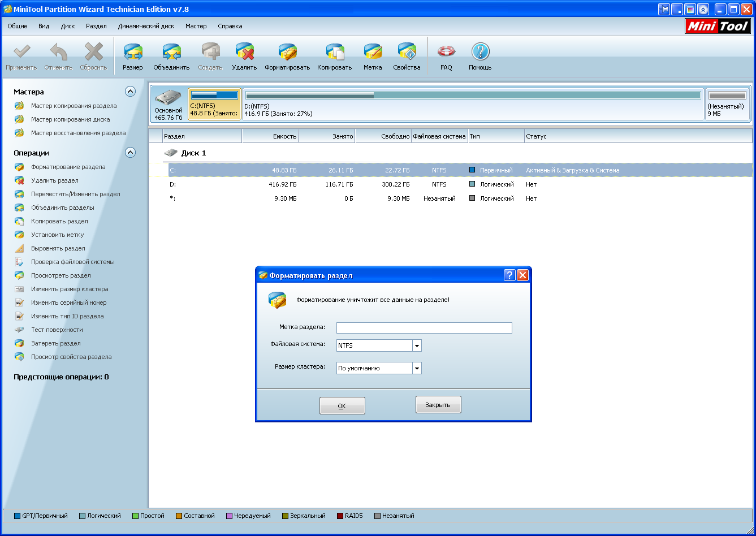Click the Логический legend color swatch
This screenshot has width=756, height=536.
pyautogui.click(x=82, y=516)
